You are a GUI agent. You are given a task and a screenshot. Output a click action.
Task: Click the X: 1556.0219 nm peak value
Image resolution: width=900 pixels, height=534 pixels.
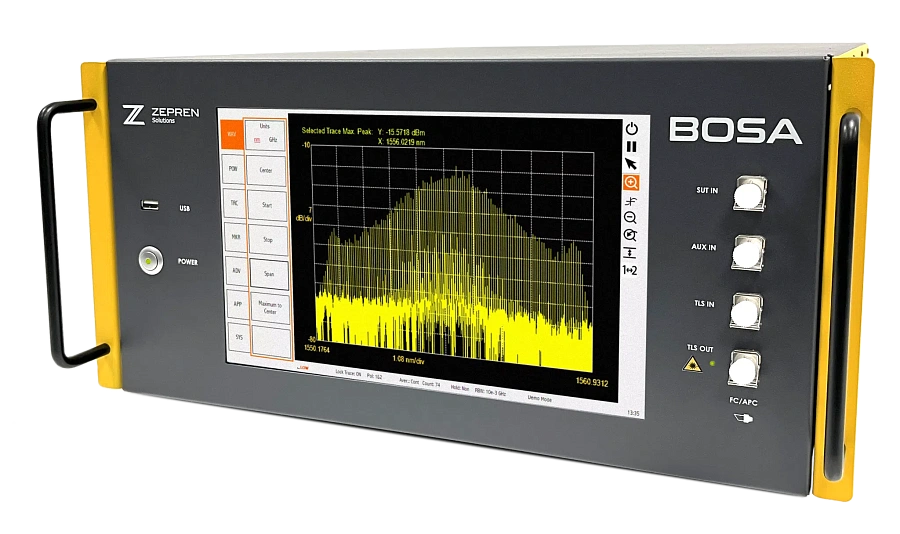pyautogui.click(x=401, y=142)
